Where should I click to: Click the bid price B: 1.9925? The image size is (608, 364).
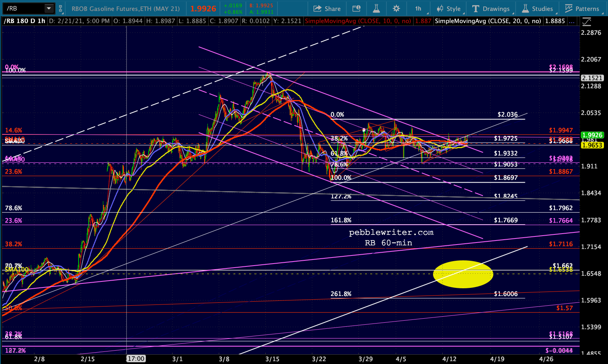pyautogui.click(x=262, y=6)
